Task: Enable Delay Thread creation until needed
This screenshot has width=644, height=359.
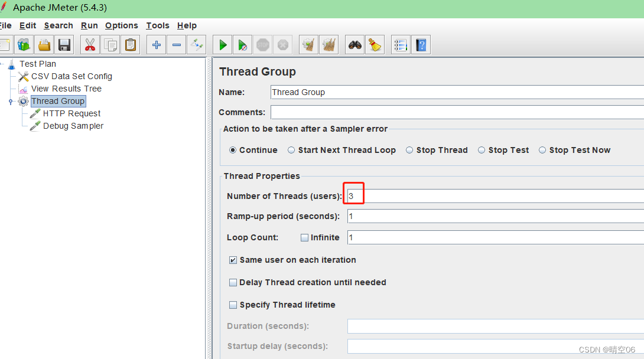Action: pos(233,283)
